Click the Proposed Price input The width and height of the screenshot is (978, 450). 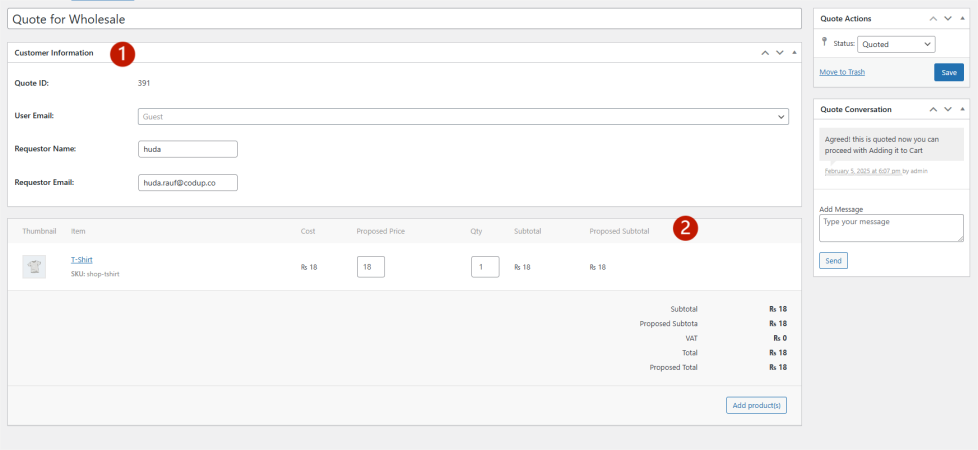(370, 267)
